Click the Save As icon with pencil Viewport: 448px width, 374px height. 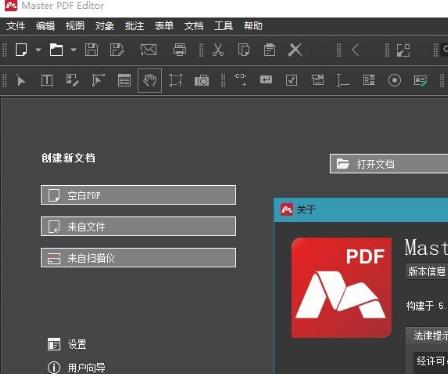[x=117, y=50]
